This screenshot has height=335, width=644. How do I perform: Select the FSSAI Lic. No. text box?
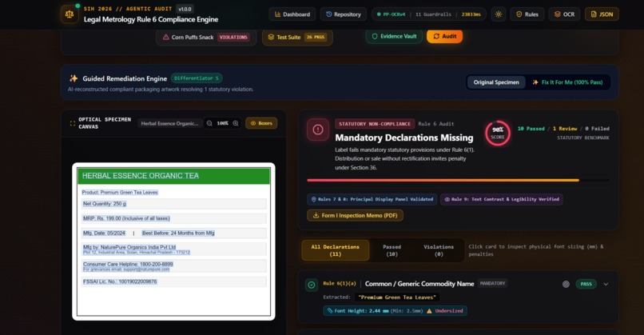tap(120, 281)
